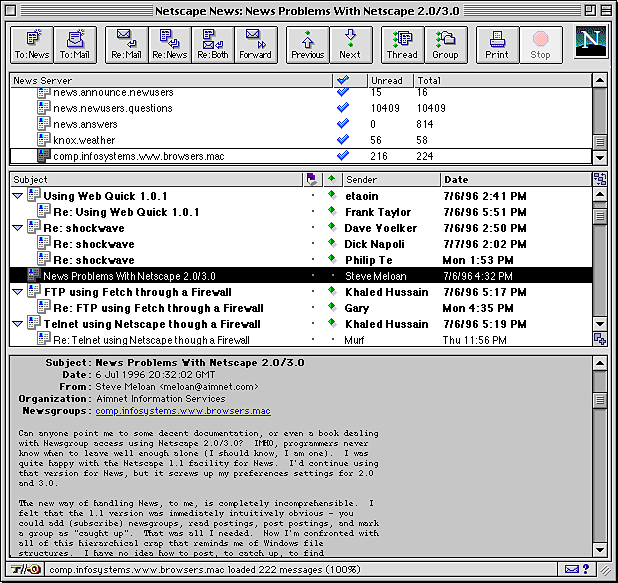Viewport: 618px width, 583px height.
Task: Click the To:News toolbar icon
Action: 32,44
